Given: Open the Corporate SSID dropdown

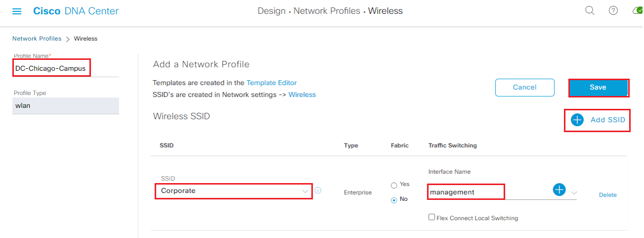Looking at the screenshot, I should coord(234,191).
